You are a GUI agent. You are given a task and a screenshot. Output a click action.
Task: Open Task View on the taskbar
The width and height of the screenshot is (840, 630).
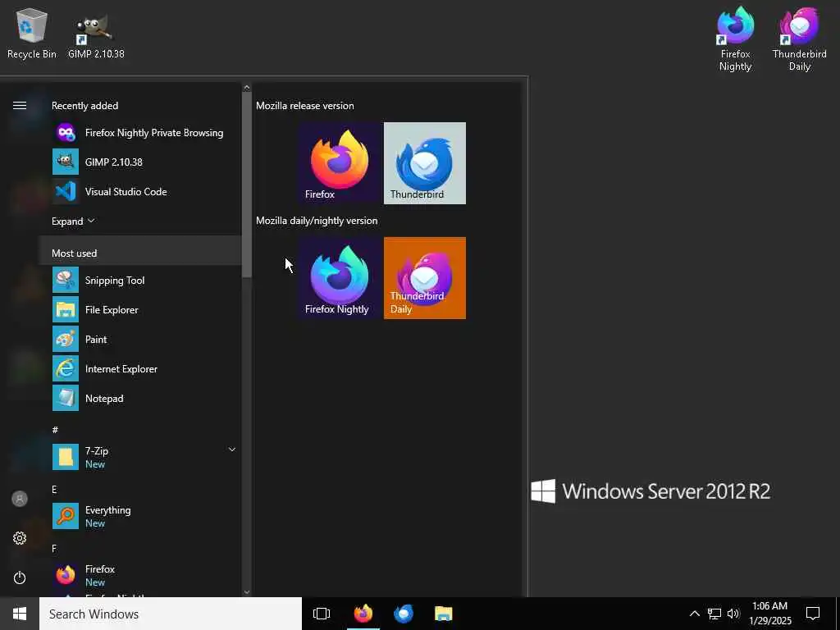pyautogui.click(x=322, y=614)
